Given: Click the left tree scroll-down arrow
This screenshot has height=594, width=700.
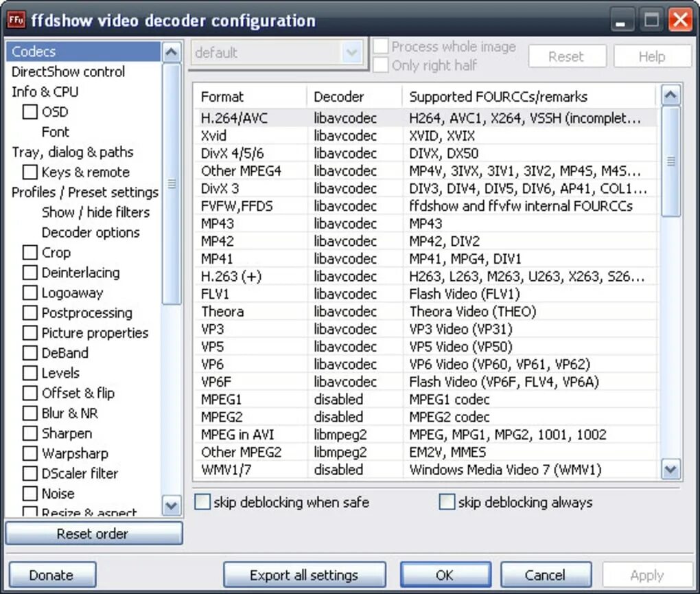Looking at the screenshot, I should pyautogui.click(x=172, y=505).
